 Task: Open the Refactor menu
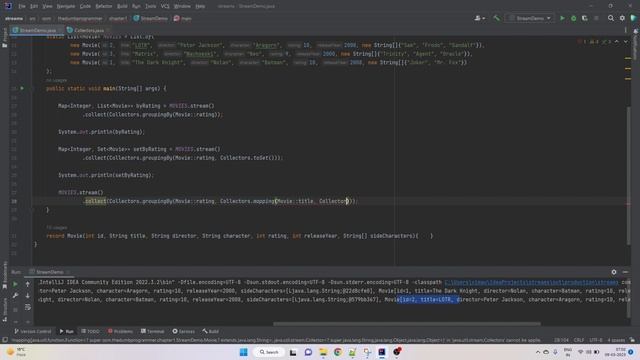point(104,6)
